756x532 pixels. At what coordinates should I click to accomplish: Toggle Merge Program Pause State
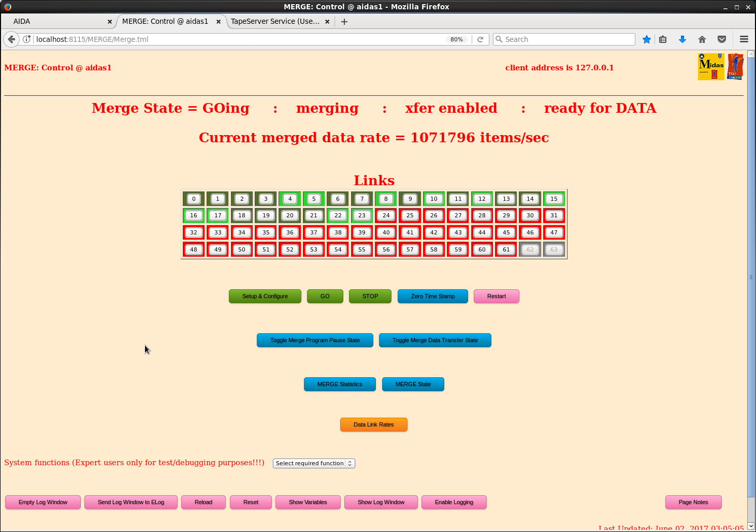tap(315, 341)
